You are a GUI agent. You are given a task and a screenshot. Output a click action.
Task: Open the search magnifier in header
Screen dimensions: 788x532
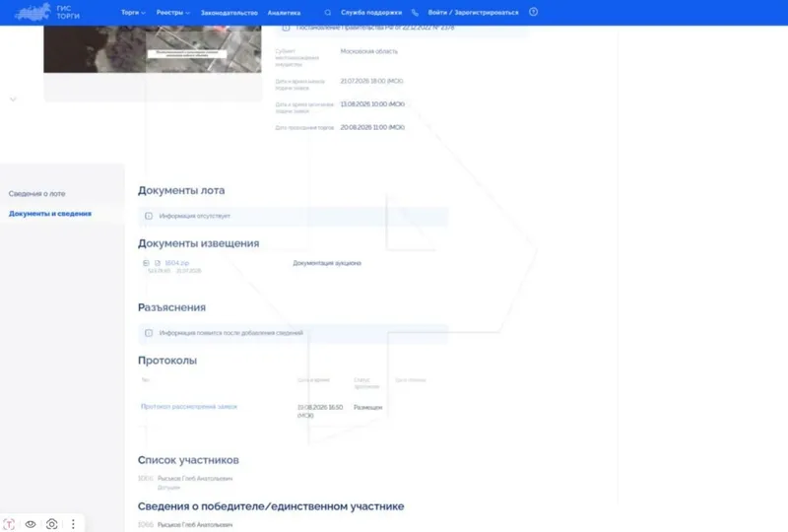coord(328,13)
